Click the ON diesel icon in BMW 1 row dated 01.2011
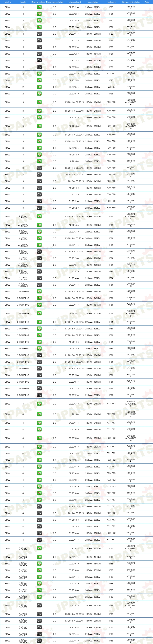This screenshot has height=644, width=153. 39,34
